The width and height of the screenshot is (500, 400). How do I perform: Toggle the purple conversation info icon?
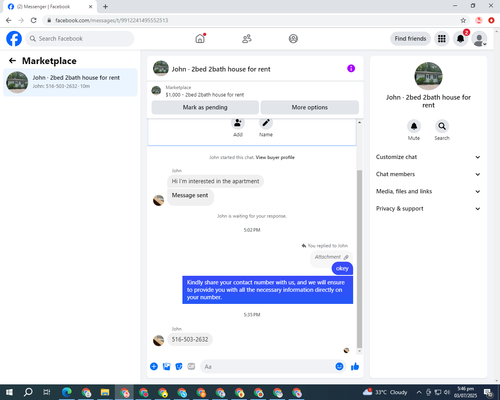pyautogui.click(x=351, y=68)
